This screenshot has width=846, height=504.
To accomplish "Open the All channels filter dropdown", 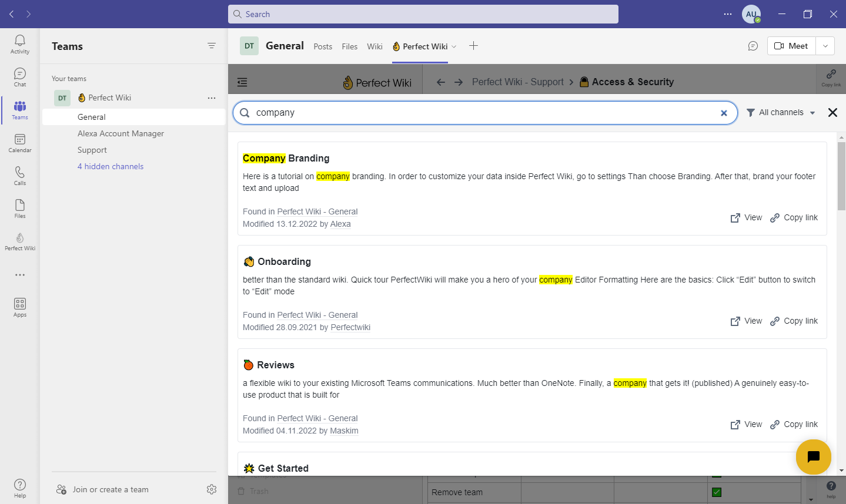I will [781, 112].
